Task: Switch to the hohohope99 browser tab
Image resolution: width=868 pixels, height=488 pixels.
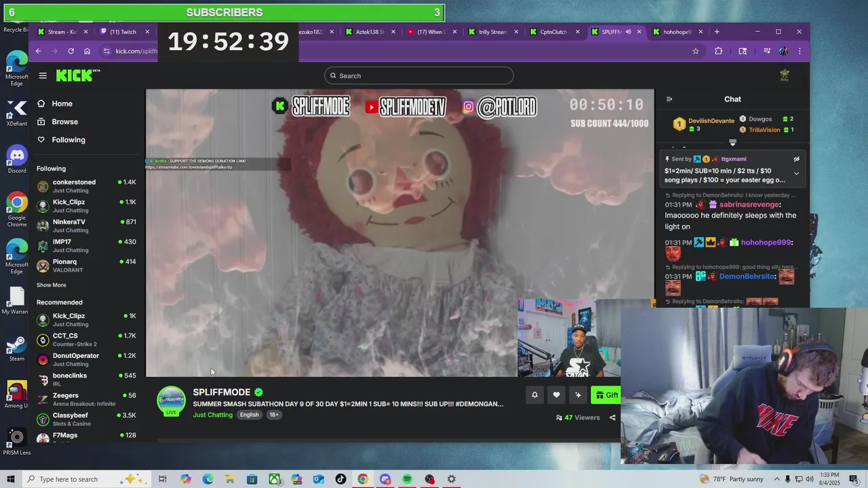Action: [676, 32]
